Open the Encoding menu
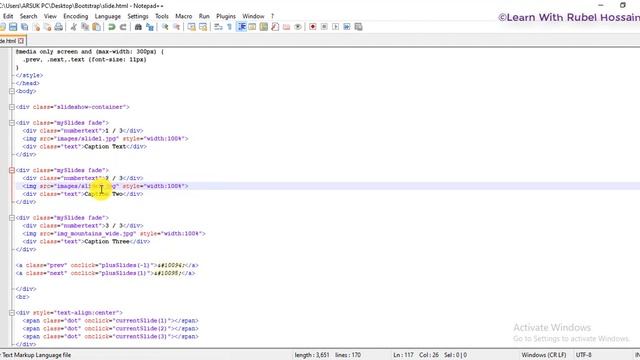 (76, 16)
